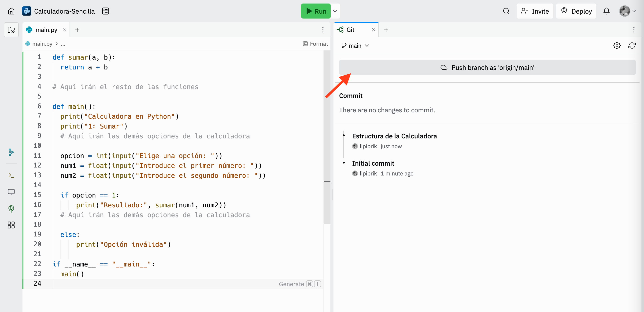644x312 pixels.
Task: Refresh the Git panel with sync icon
Action: [632, 46]
